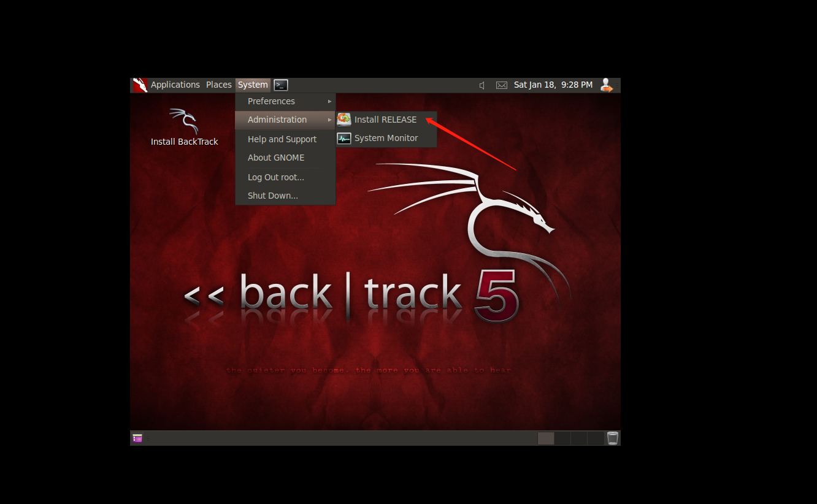Select the Administration menu entry
Viewport: 817px width, 504px height.
[x=285, y=120]
